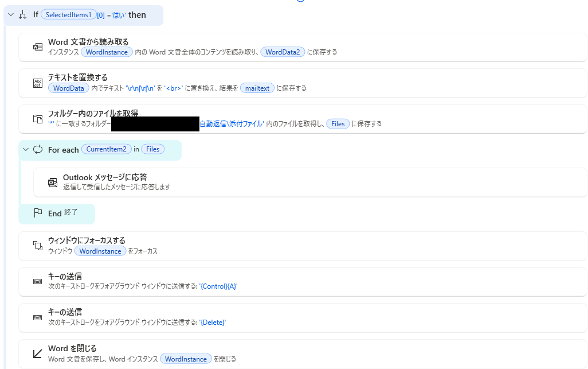Click the '\r\n|\r|\n' search pattern value
Screen dimensions: 588x369
coord(140,88)
